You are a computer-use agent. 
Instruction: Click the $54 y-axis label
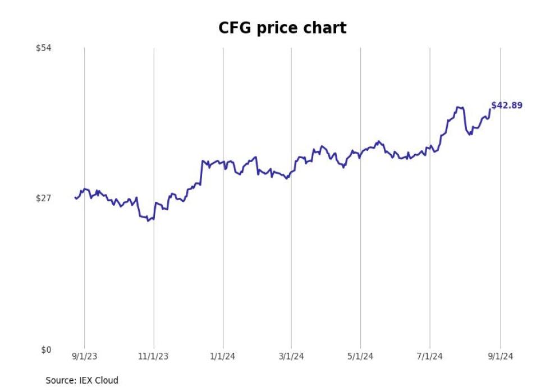click(x=44, y=48)
